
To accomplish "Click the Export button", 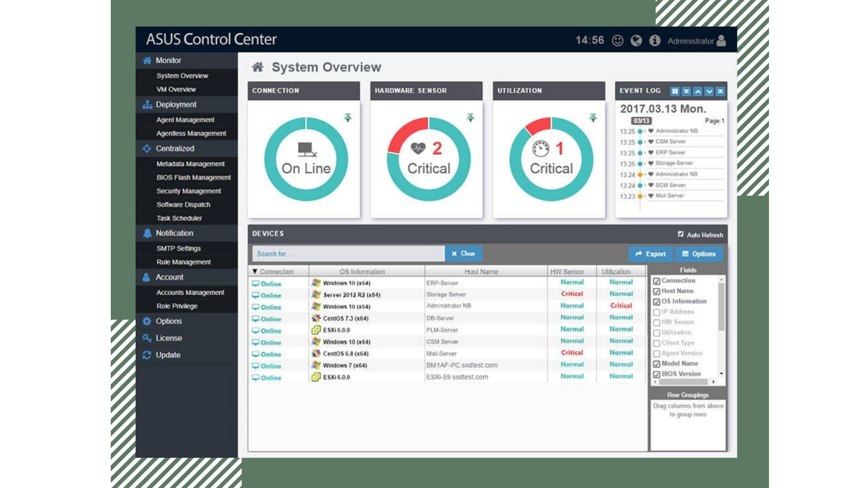I will [650, 254].
